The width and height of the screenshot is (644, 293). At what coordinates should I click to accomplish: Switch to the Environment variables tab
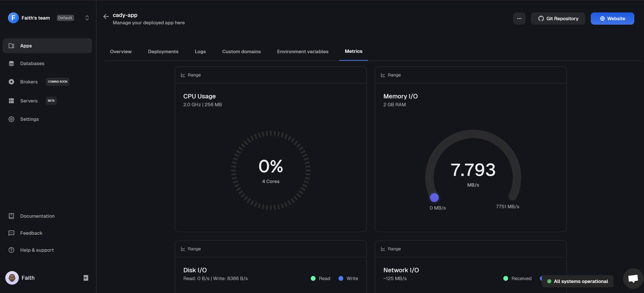302,51
